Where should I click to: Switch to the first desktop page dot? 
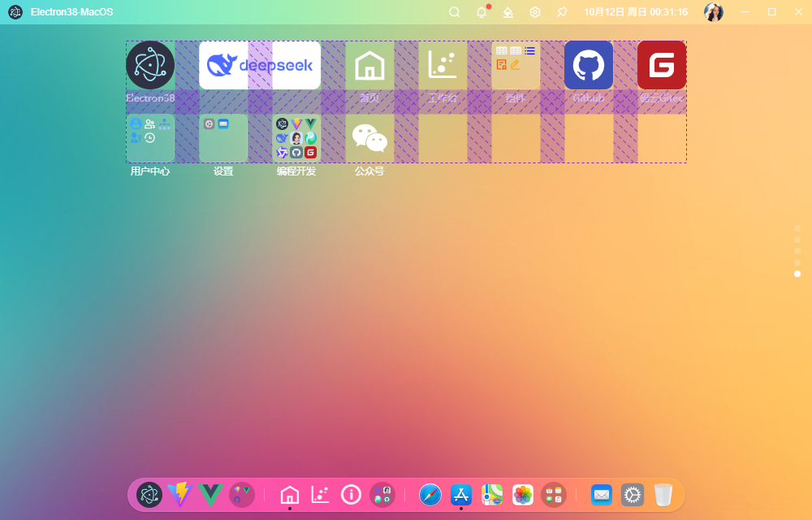pyautogui.click(x=797, y=228)
